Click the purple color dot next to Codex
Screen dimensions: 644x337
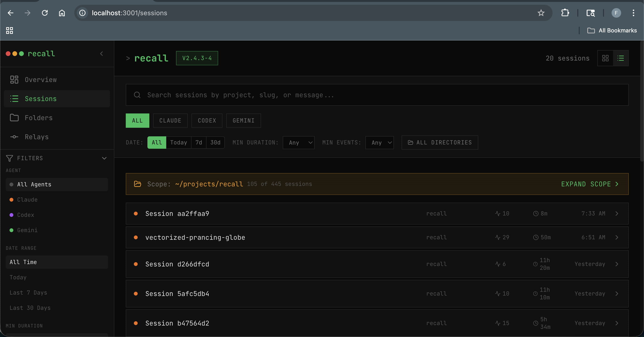point(11,215)
